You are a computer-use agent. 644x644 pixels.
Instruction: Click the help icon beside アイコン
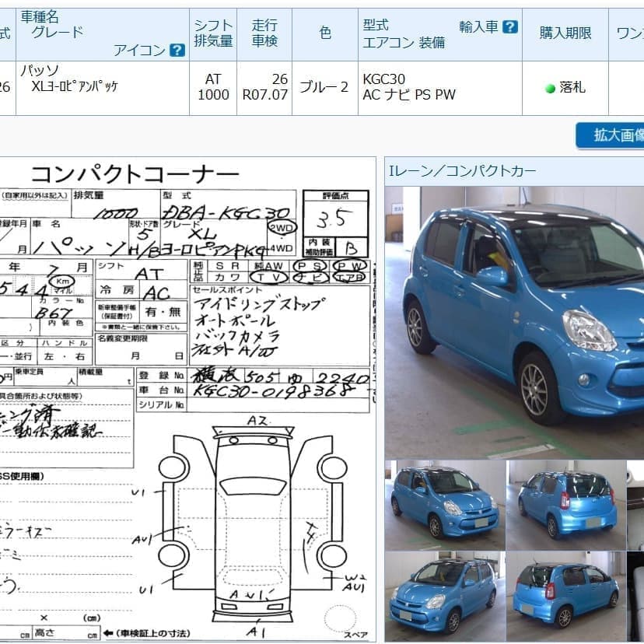tap(177, 51)
